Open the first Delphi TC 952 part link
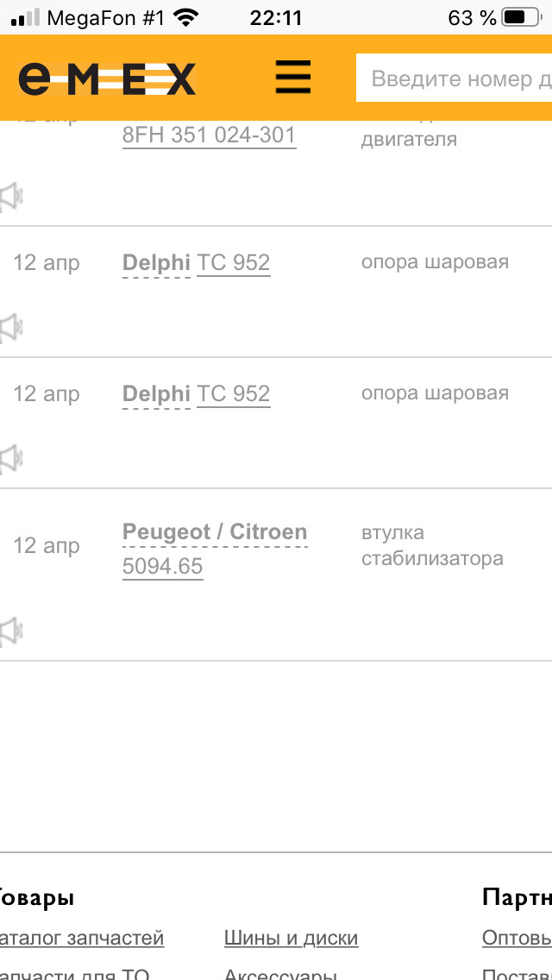This screenshot has height=980, width=552. [233, 261]
